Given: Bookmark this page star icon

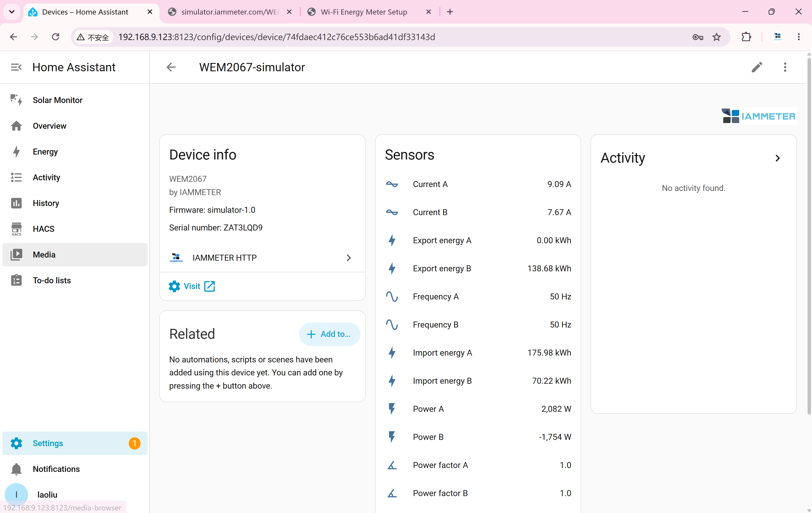Looking at the screenshot, I should coord(716,37).
